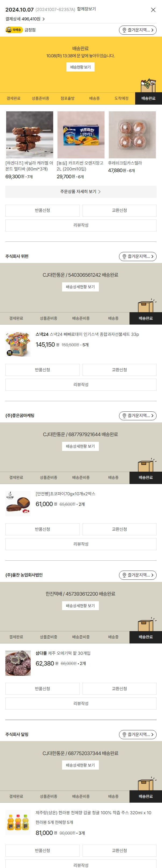Close the order detail page
The width and height of the screenshot is (162, 868).
[153, 10]
